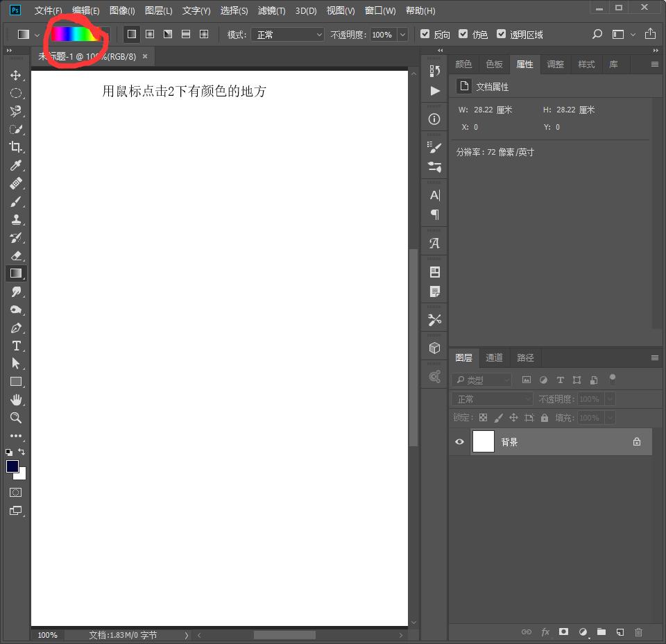Select the Crop tool
666x644 pixels.
pyautogui.click(x=15, y=147)
